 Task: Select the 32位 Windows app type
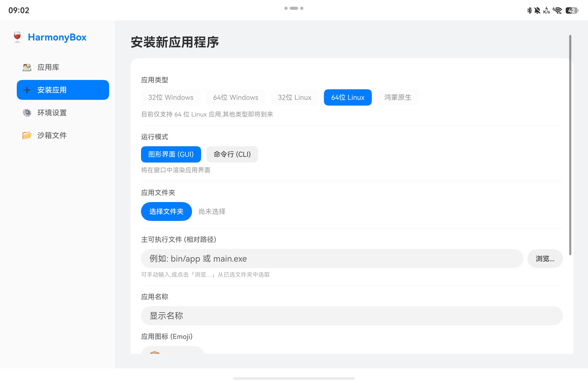click(x=171, y=97)
